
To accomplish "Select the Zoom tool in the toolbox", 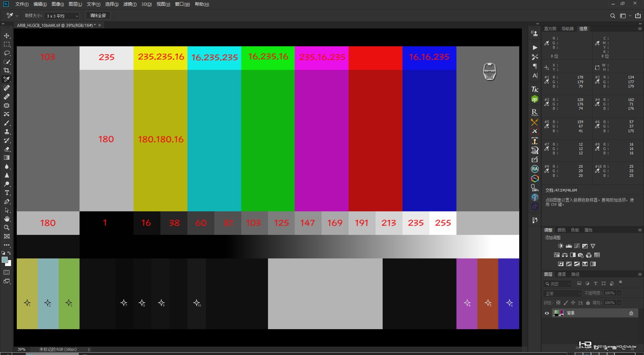I will pyautogui.click(x=7, y=227).
